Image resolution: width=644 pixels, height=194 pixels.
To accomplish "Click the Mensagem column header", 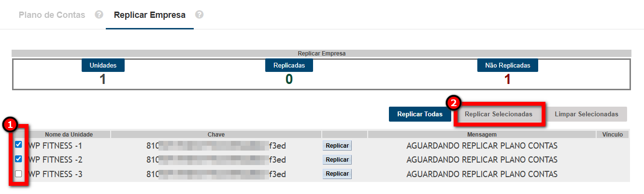I will tap(482, 135).
